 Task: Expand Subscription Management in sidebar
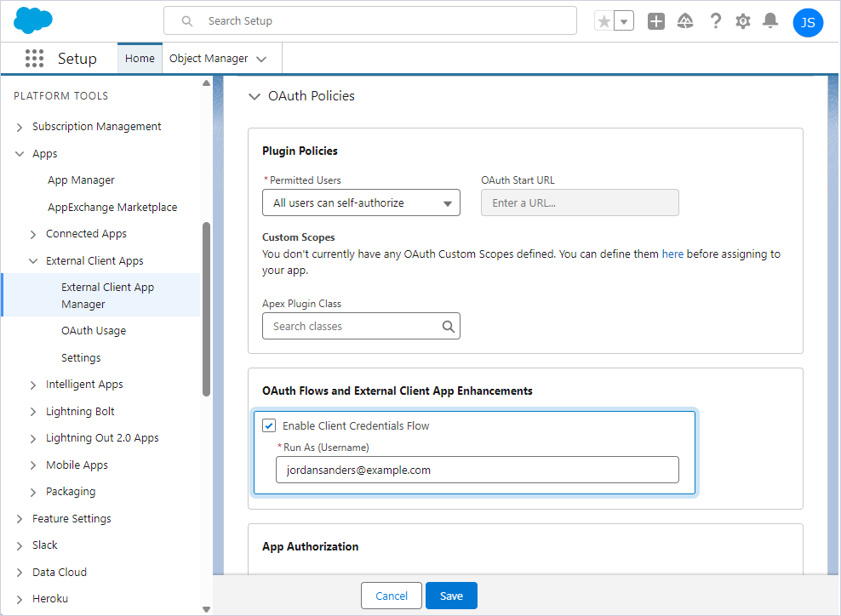coord(20,127)
